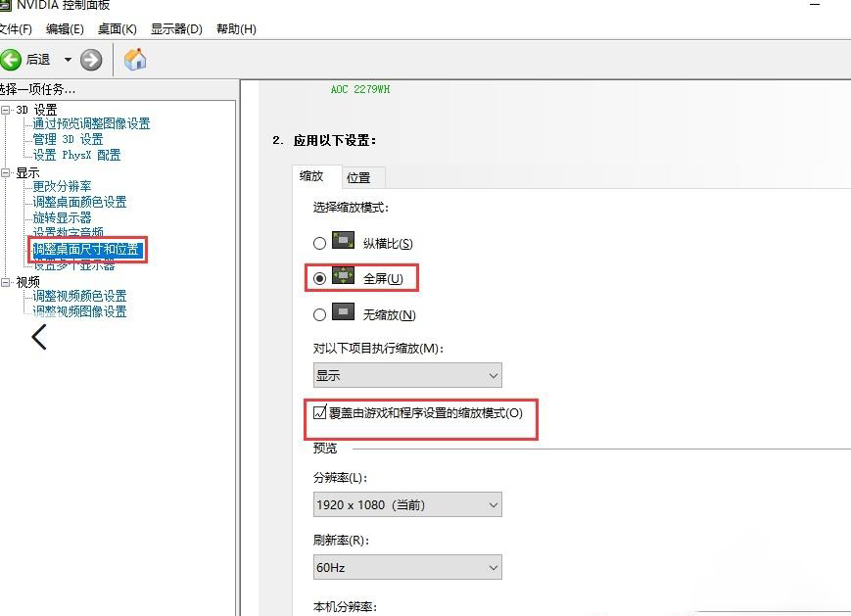Screen dimensions: 851x616
Task: Open the Back history dropdown arrow
Action: pyautogui.click(x=68, y=60)
